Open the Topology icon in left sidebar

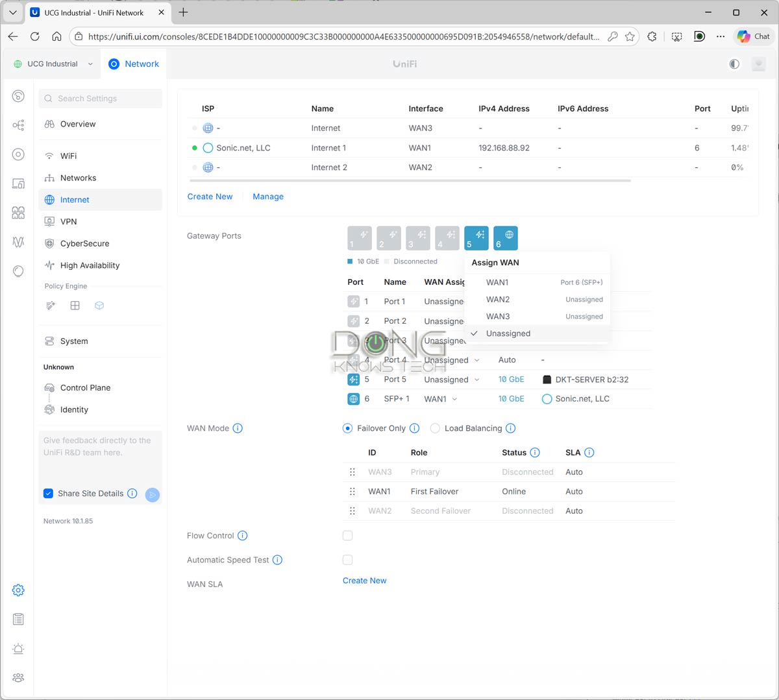(18, 125)
